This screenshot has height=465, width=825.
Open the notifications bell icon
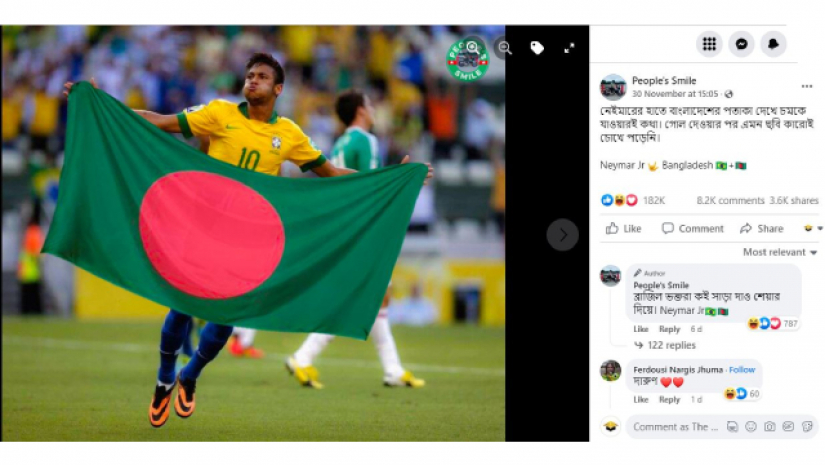773,44
